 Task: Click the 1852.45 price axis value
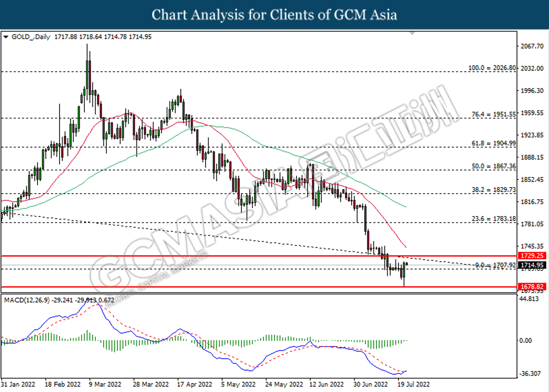pyautogui.click(x=532, y=179)
